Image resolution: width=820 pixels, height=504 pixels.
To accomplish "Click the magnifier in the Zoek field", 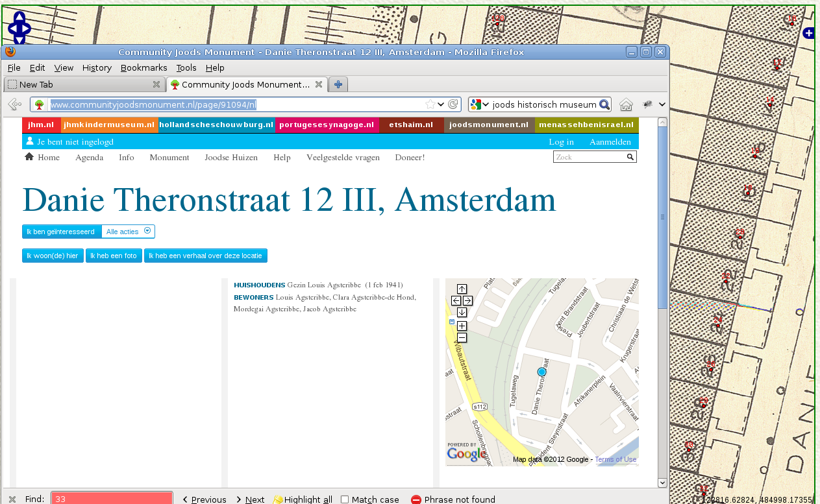I will click(x=630, y=157).
